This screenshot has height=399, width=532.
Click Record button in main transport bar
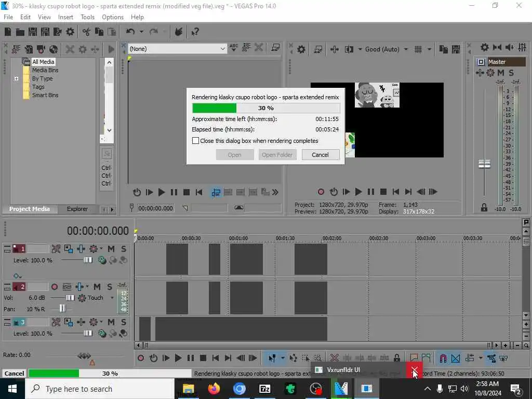tap(141, 358)
